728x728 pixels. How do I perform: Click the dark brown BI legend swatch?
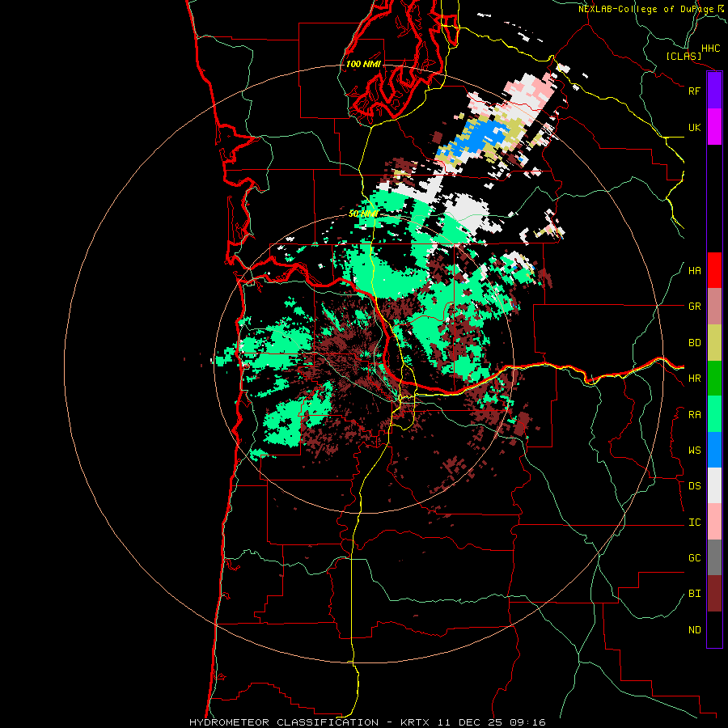click(714, 594)
